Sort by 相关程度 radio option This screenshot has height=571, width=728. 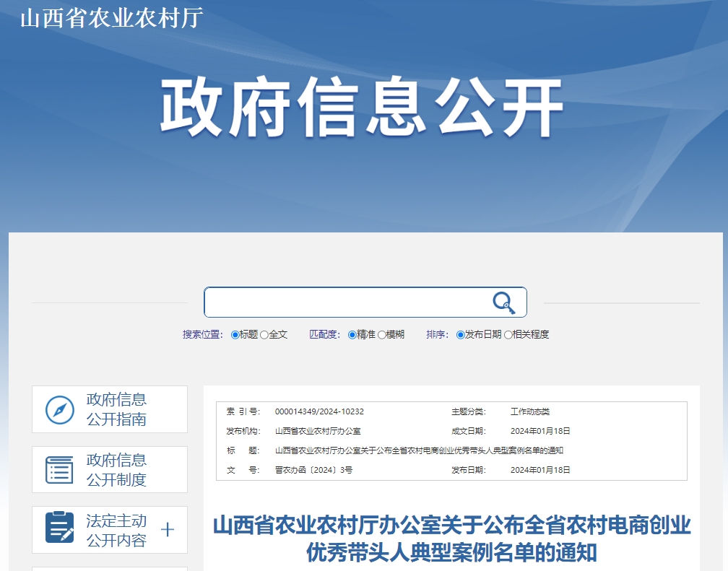508,335
